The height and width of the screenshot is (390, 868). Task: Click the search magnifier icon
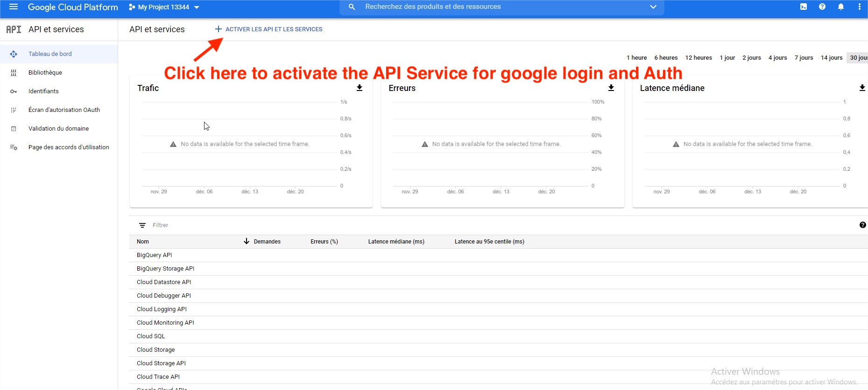[x=352, y=7]
